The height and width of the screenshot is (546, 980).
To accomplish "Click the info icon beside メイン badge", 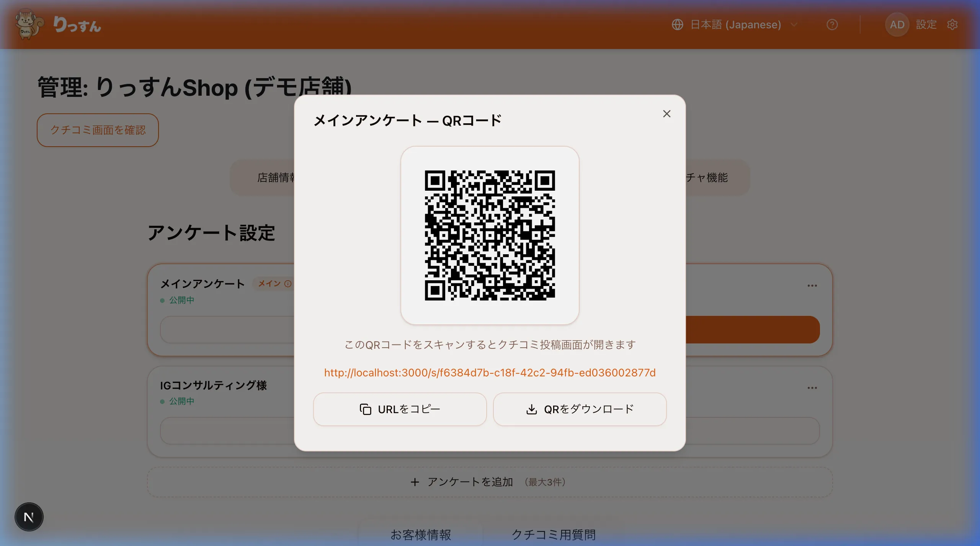I will pos(288,284).
